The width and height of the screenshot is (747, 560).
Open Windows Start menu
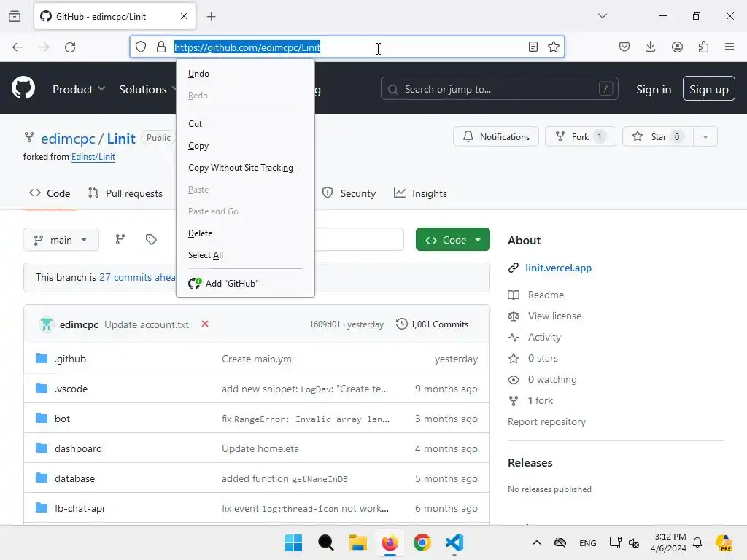[x=293, y=542]
